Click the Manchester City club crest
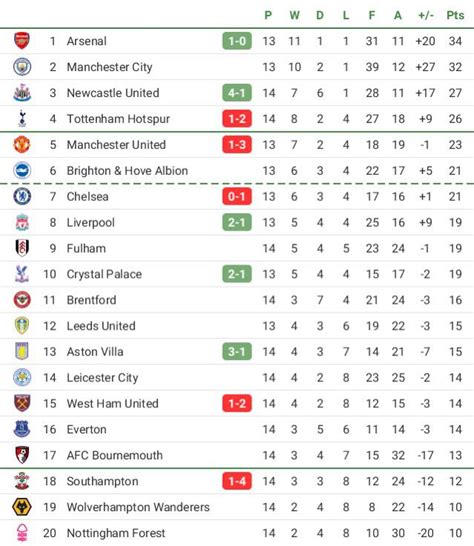 pos(22,67)
